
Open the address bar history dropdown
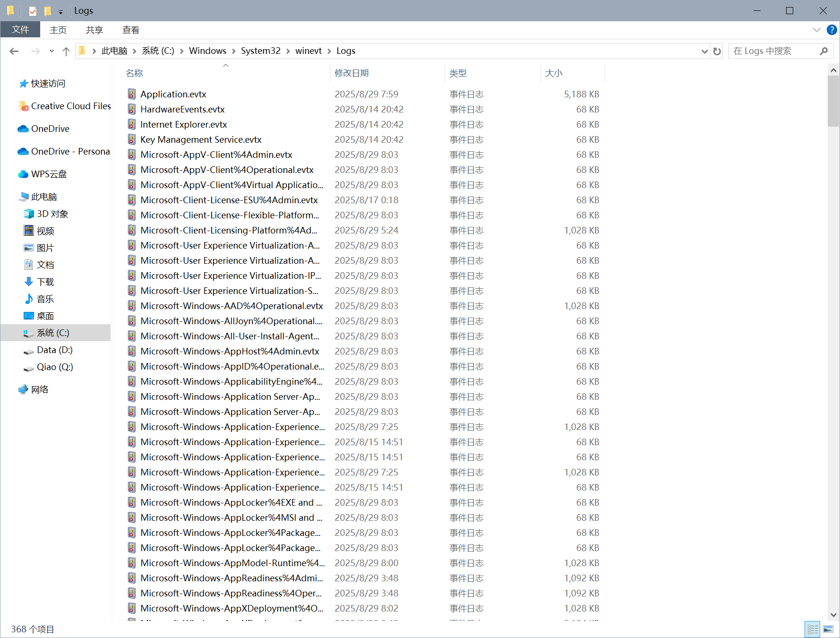click(704, 51)
